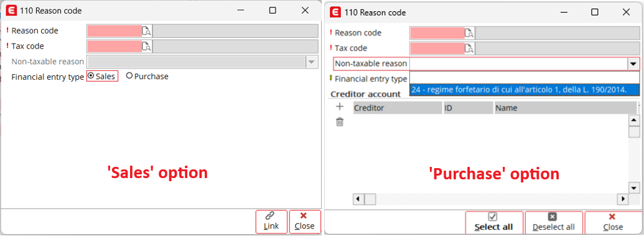The width and height of the screenshot is (644, 236).
Task: Click Deselect all button
Action: click(x=554, y=222)
